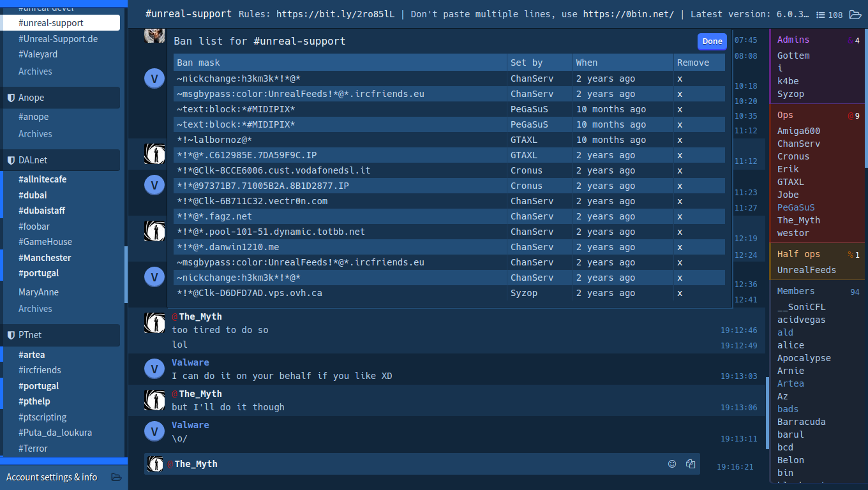Switch to #allnitecafe channel
This screenshot has width=868, height=490.
(x=42, y=179)
